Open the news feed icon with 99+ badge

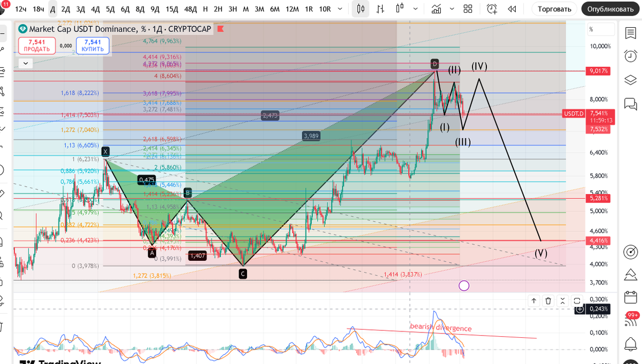point(630,321)
